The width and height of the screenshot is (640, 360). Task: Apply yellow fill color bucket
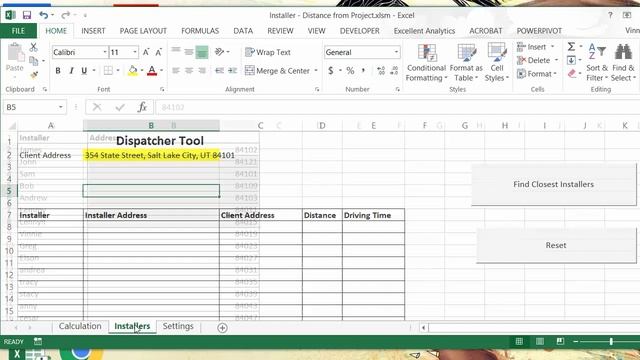point(133,71)
